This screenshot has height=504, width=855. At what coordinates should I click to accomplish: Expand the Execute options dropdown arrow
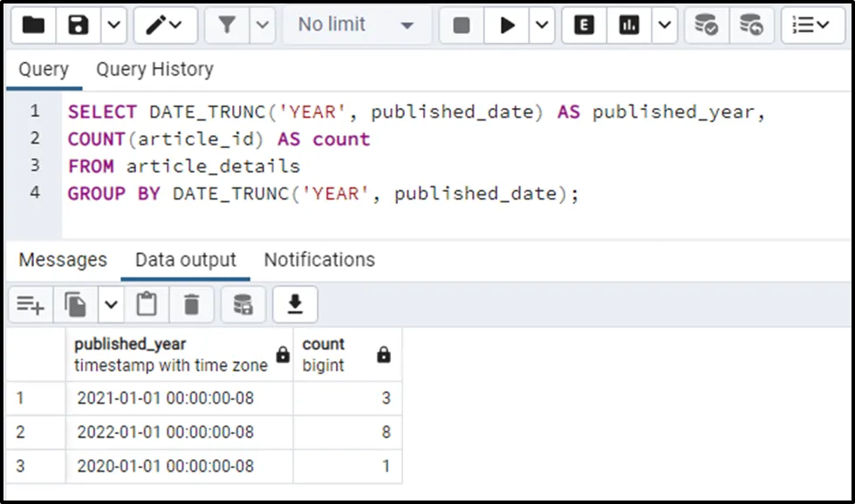coord(541,25)
